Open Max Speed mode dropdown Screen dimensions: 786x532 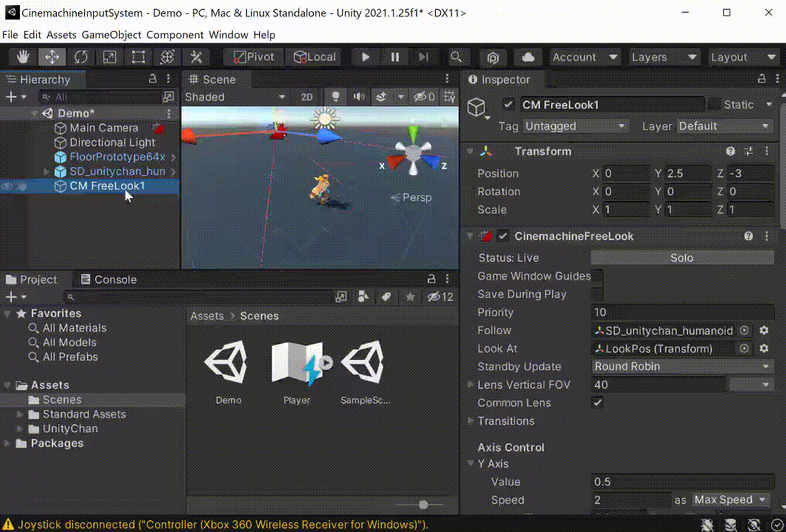(x=731, y=500)
